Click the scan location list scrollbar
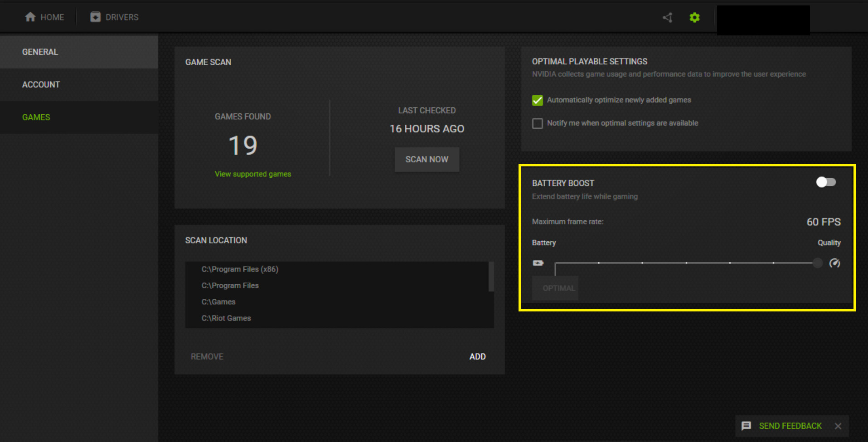Screen dimensions: 868x442 (x=491, y=277)
